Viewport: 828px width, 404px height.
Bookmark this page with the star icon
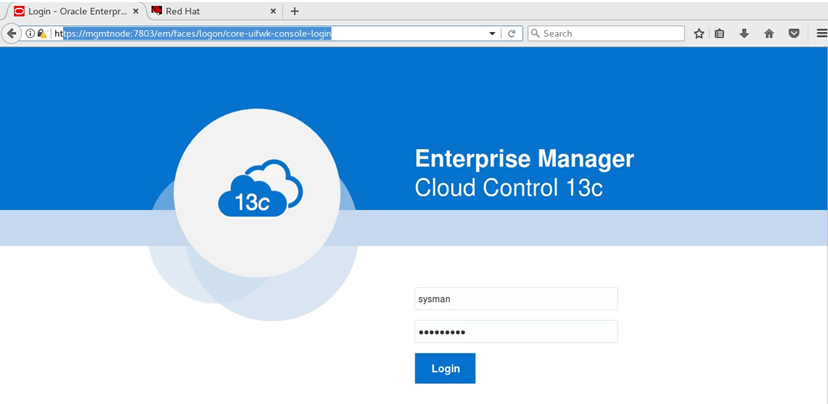(x=699, y=33)
